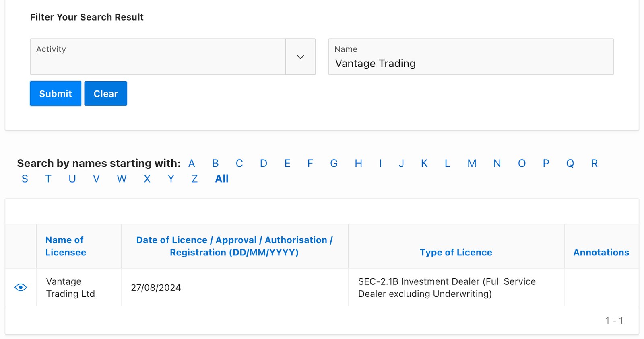Filter names starting with M

pos(472,163)
